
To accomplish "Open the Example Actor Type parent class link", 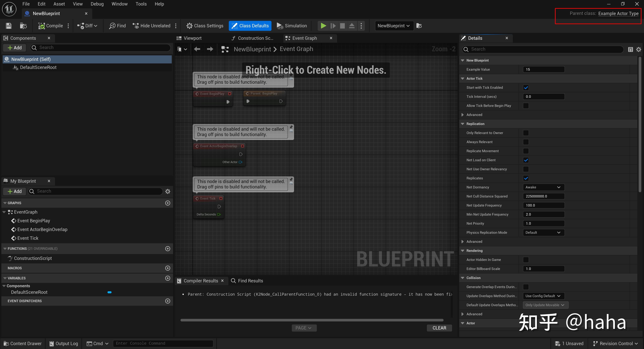I will pos(618,14).
